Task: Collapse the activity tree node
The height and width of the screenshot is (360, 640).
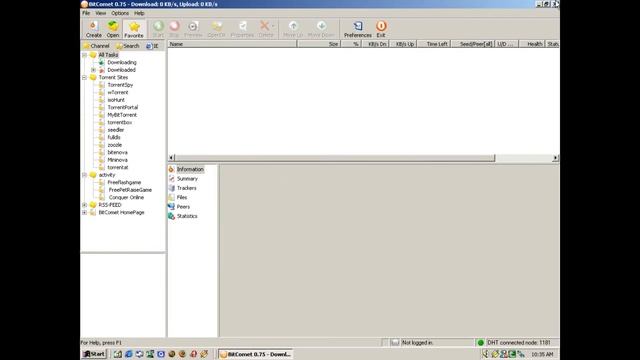Action: 84,175
